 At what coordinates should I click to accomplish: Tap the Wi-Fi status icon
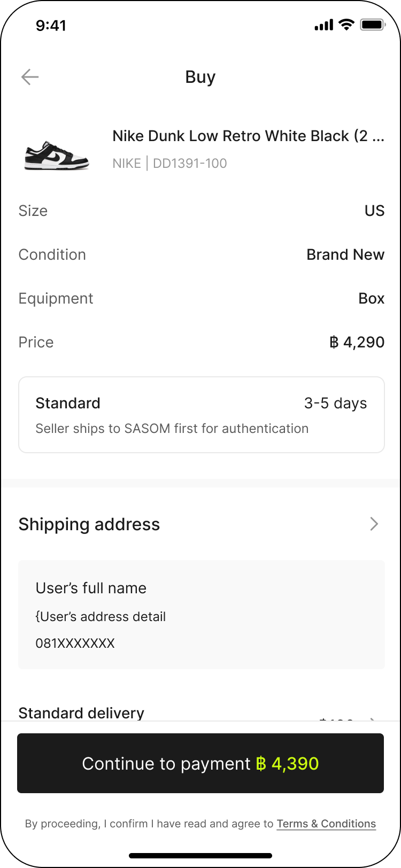tap(347, 25)
